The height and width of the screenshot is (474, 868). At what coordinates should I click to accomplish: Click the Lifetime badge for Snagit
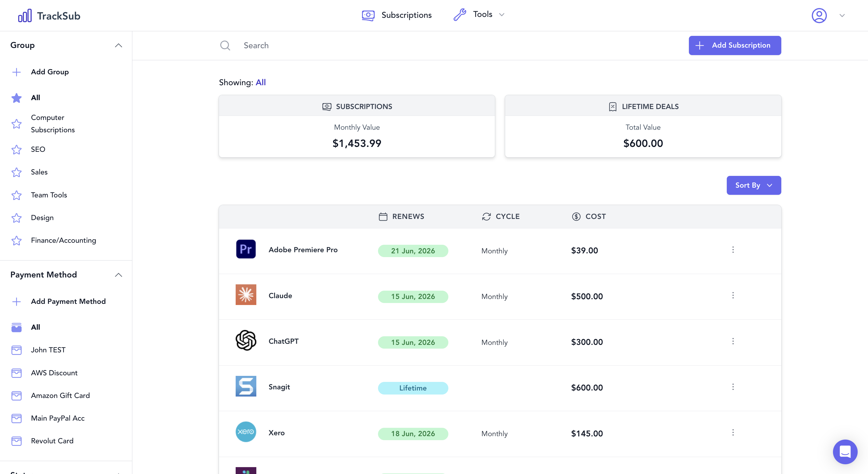pos(413,388)
